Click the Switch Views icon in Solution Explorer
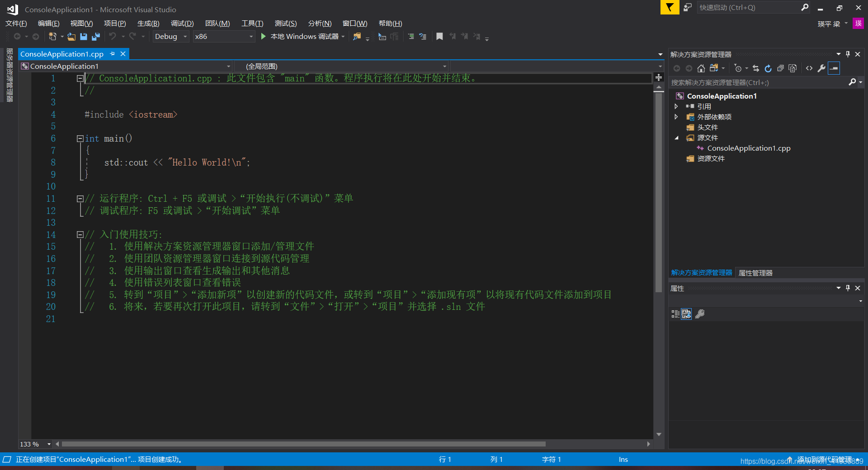This screenshot has height=470, width=868. [x=714, y=68]
